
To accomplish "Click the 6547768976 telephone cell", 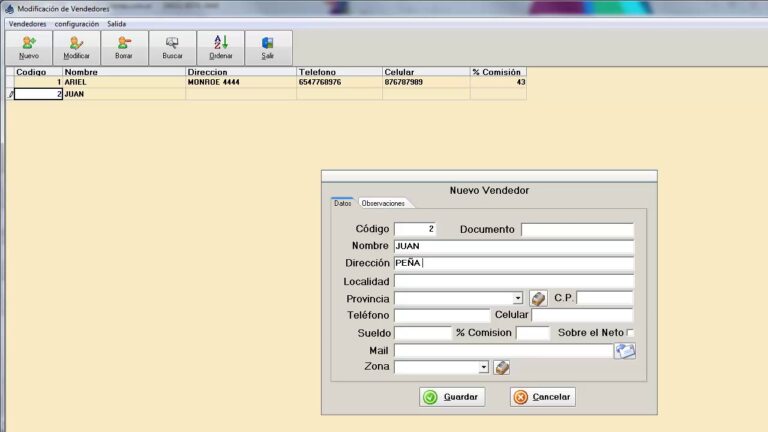I will pos(339,82).
